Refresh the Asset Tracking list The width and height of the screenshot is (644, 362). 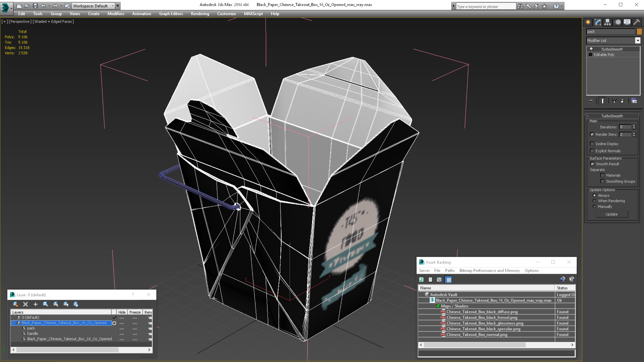click(x=422, y=280)
